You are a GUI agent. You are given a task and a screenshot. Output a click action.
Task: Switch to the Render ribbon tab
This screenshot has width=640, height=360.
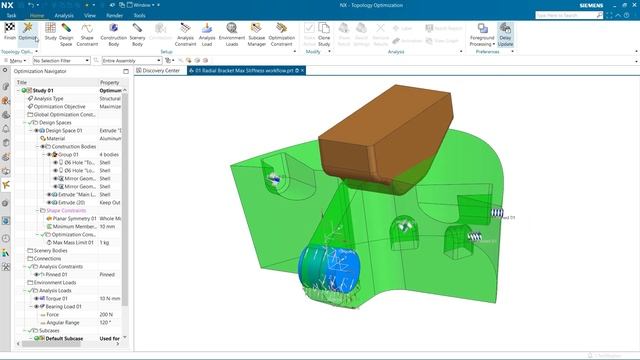pyautogui.click(x=115, y=16)
